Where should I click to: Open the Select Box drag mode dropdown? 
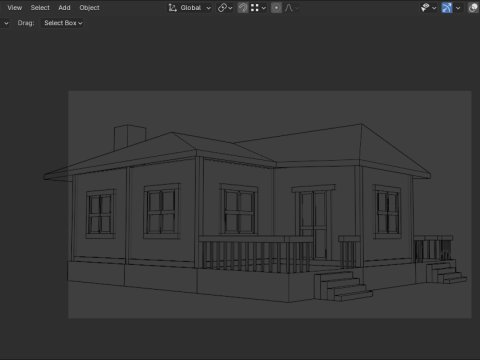pyautogui.click(x=62, y=23)
